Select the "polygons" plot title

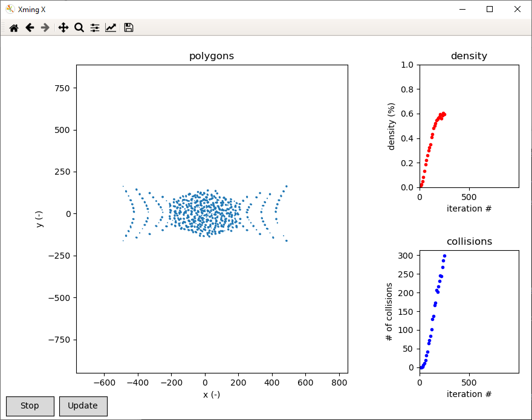coord(212,56)
